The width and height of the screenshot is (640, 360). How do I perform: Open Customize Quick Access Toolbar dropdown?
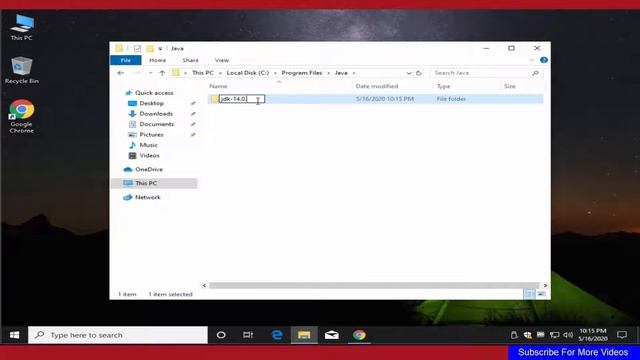(x=160, y=49)
